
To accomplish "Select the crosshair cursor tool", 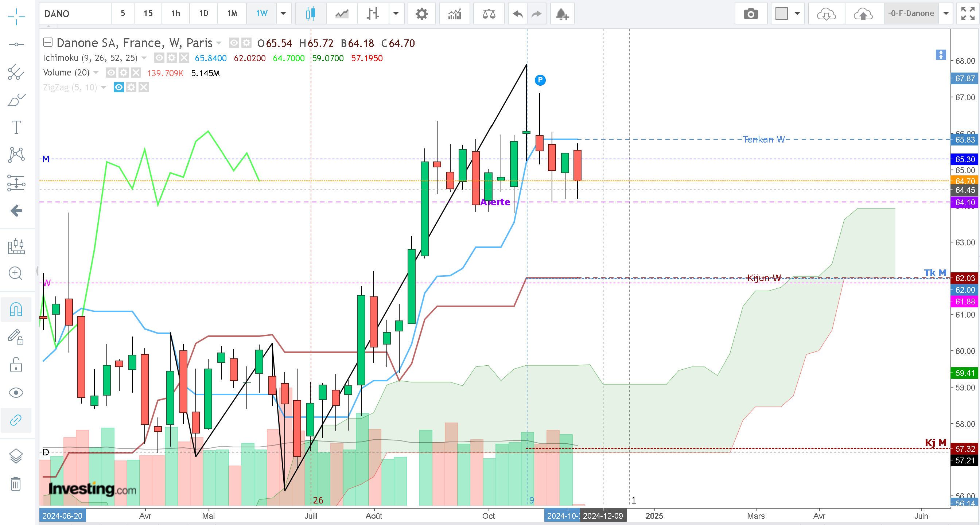I will pyautogui.click(x=16, y=17).
